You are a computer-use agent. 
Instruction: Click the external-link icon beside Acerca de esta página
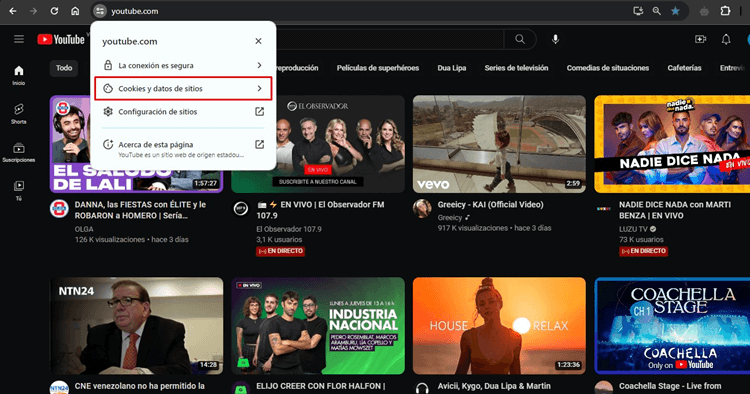259,144
